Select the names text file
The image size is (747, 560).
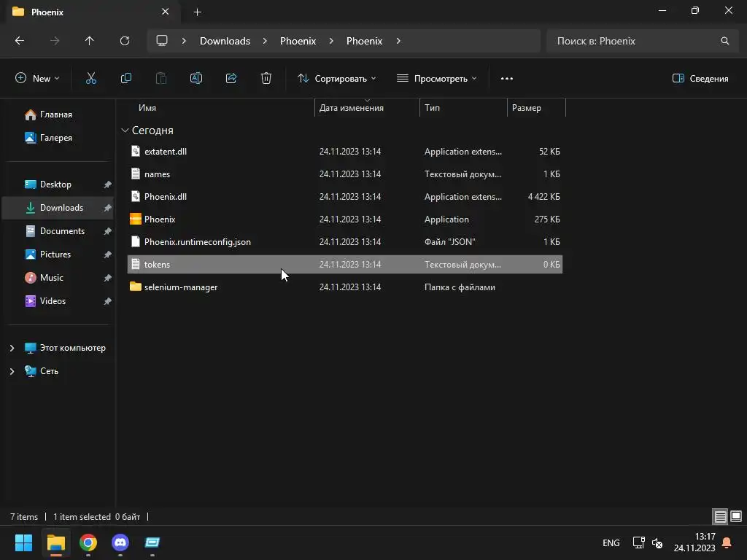click(345, 174)
